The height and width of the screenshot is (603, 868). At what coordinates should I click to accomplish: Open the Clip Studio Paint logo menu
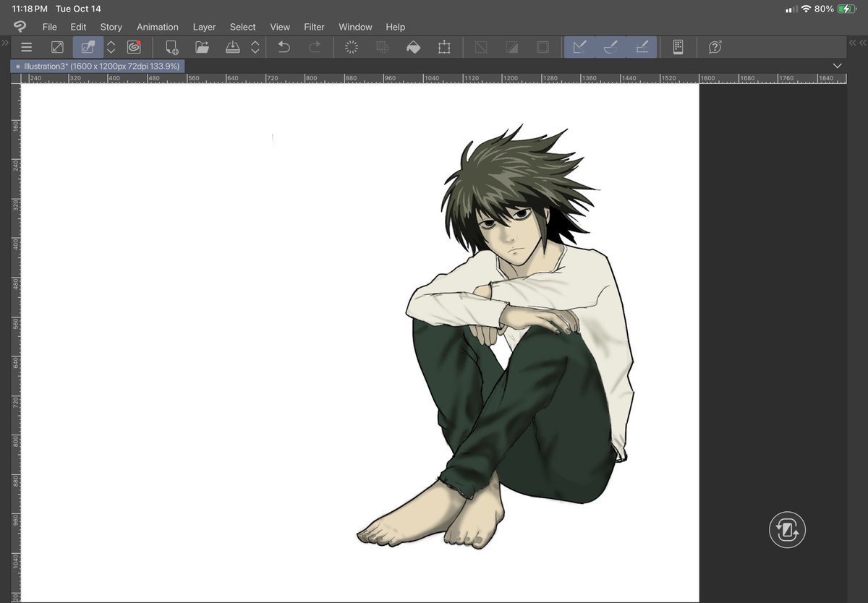pyautogui.click(x=20, y=27)
